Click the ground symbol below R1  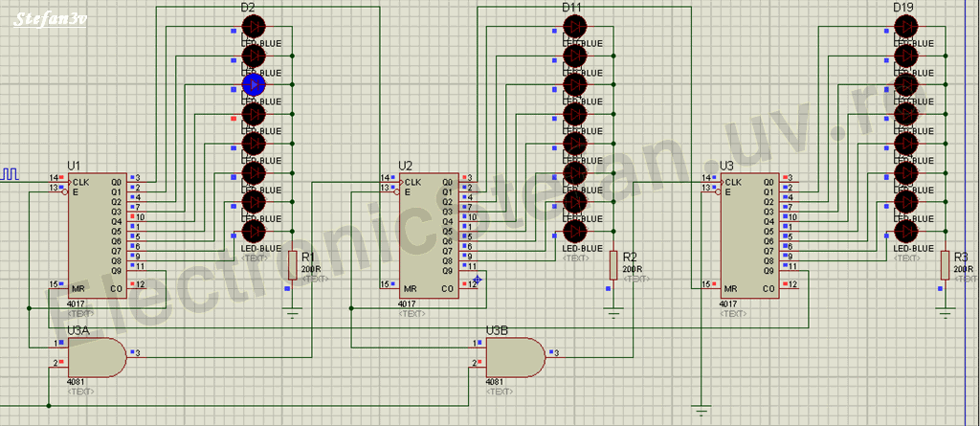tap(293, 310)
